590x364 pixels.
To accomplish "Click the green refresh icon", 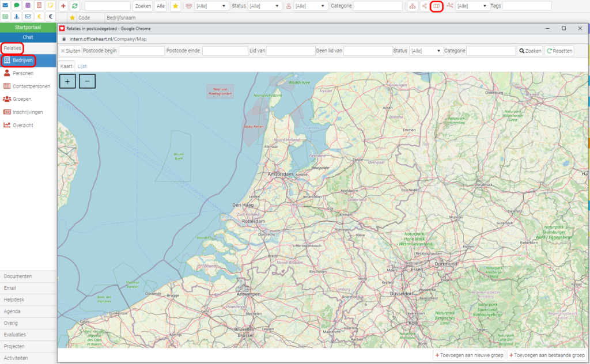I will pyautogui.click(x=75, y=6).
